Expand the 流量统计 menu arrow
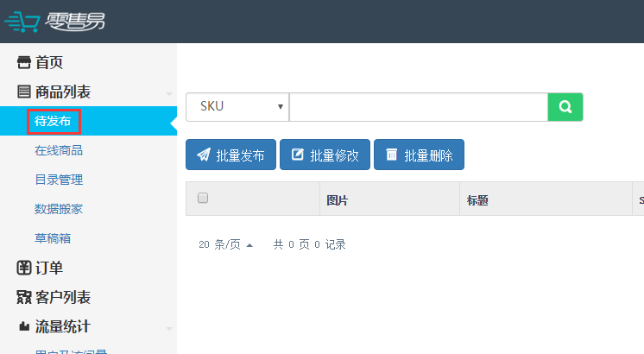Viewport: 644px width, 354px height. tap(169, 328)
